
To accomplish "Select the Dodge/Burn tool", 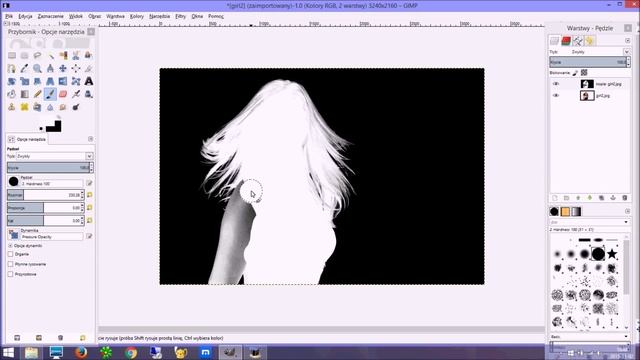I will [x=76, y=107].
